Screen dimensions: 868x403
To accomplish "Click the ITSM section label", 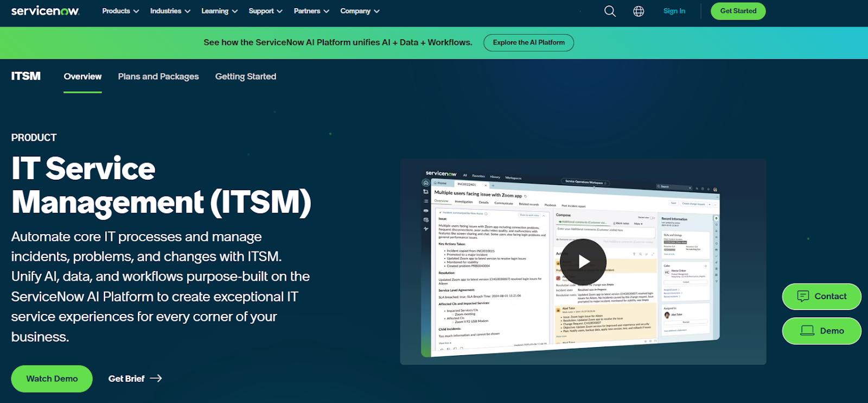I will tap(26, 76).
